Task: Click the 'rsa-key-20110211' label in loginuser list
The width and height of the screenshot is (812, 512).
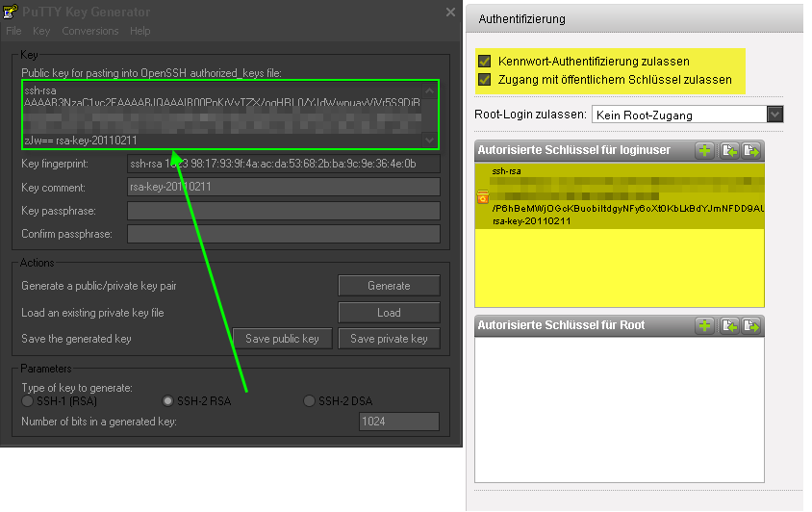Action: click(531, 221)
